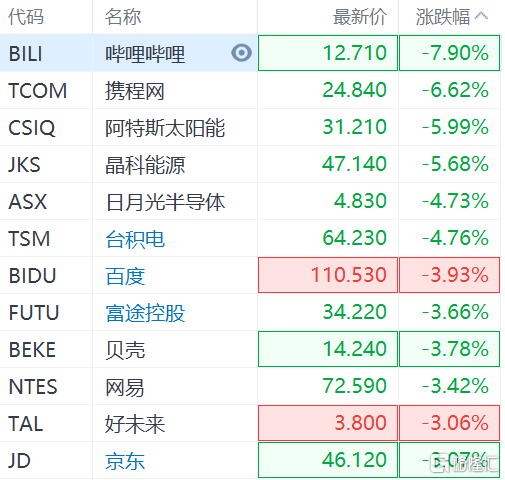Screen dimensions: 505x480
Task: Select the NTES 网易 row
Action: [250, 386]
